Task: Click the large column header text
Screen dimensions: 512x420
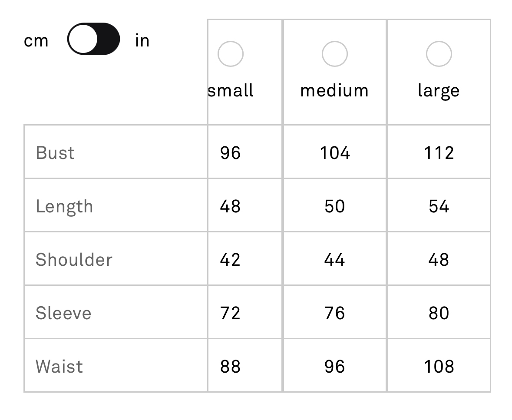Action: click(x=439, y=91)
